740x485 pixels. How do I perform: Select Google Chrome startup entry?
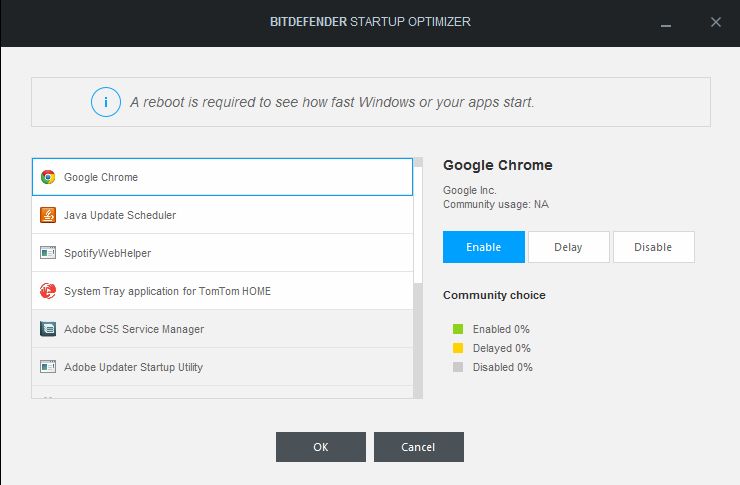pos(222,177)
